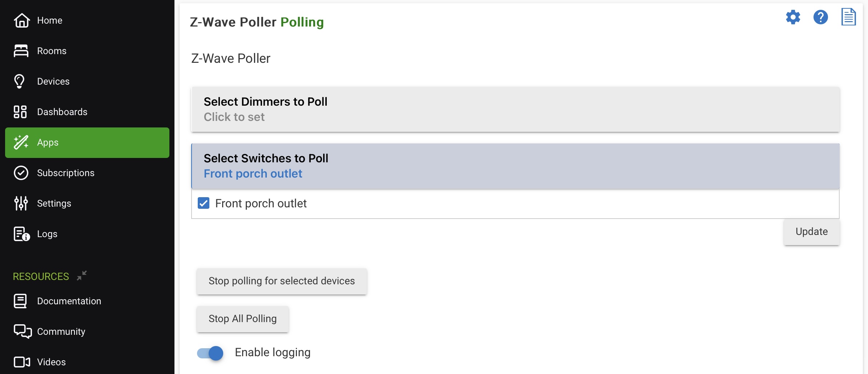Click the Dashboards grid icon
The height and width of the screenshot is (374, 868).
tap(20, 112)
